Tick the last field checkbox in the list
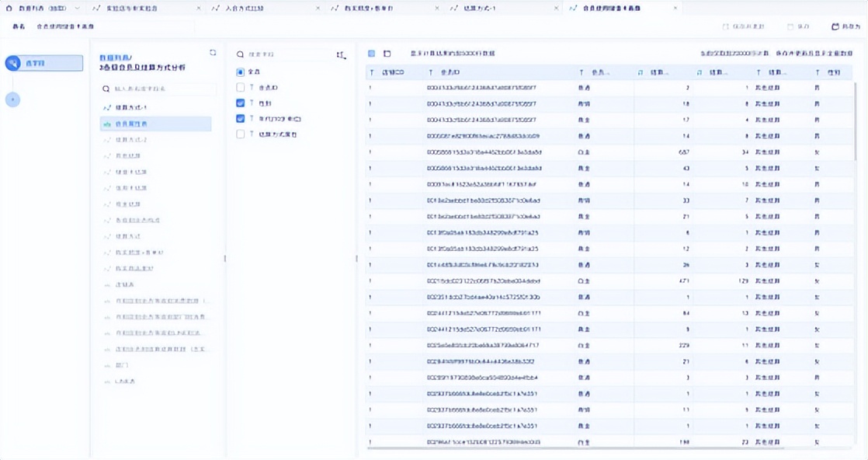The height and width of the screenshot is (460, 868). (x=240, y=134)
